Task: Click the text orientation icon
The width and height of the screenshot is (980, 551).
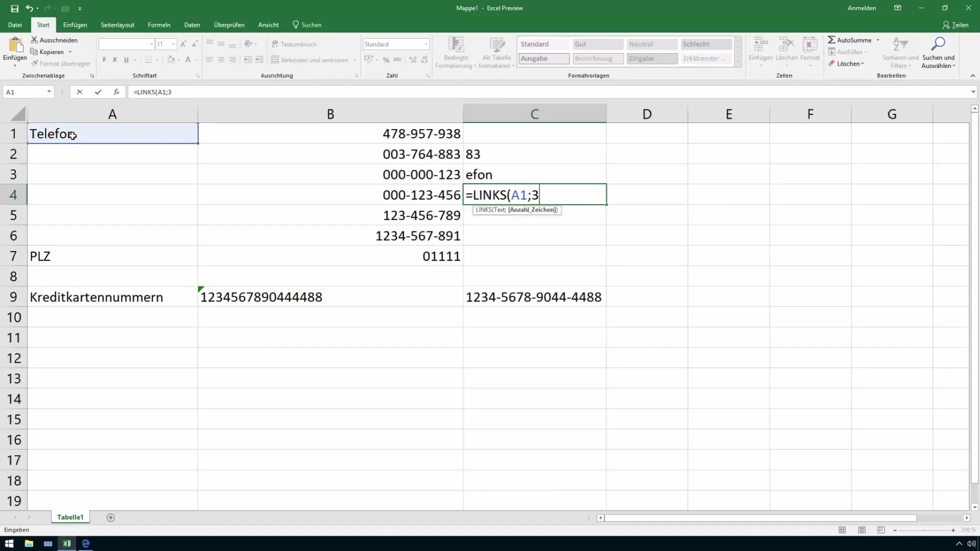Action: 248,44
